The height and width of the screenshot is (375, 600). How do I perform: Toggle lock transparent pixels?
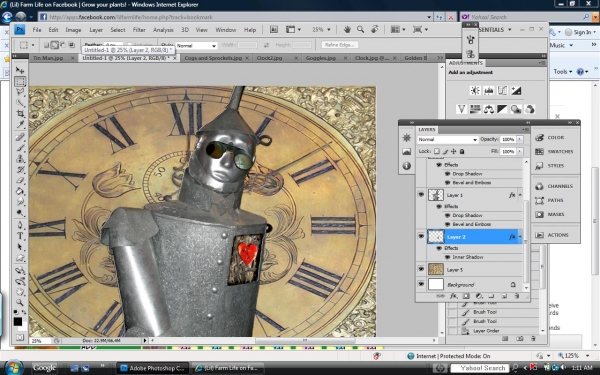point(437,151)
